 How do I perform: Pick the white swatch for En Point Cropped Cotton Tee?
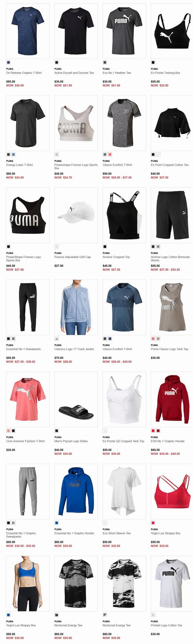click(158, 154)
